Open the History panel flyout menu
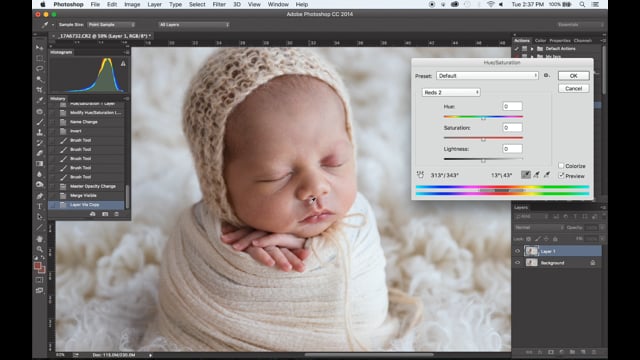The width and height of the screenshot is (640, 360). (x=126, y=98)
